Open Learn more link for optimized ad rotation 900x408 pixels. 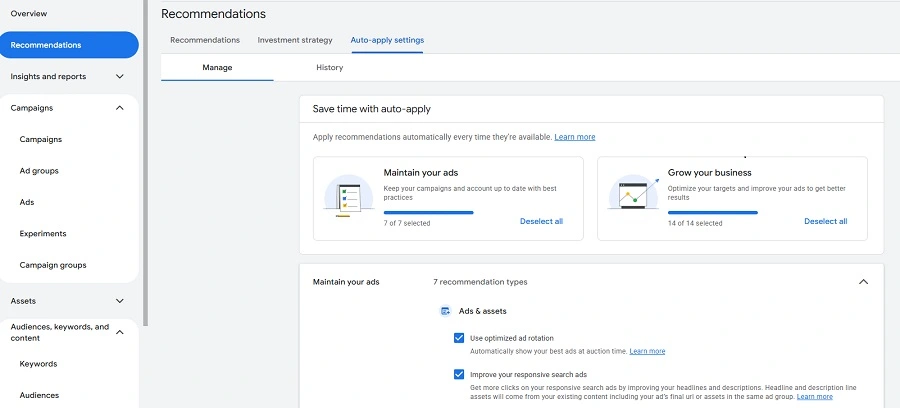(x=647, y=351)
